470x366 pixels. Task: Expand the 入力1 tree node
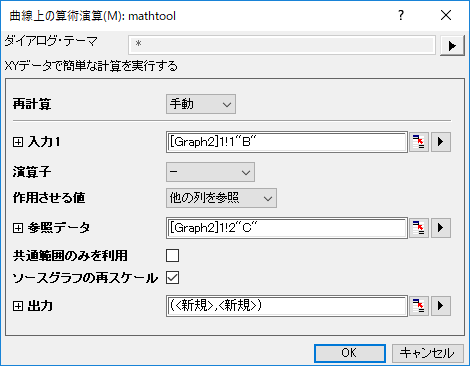[x=18, y=142]
